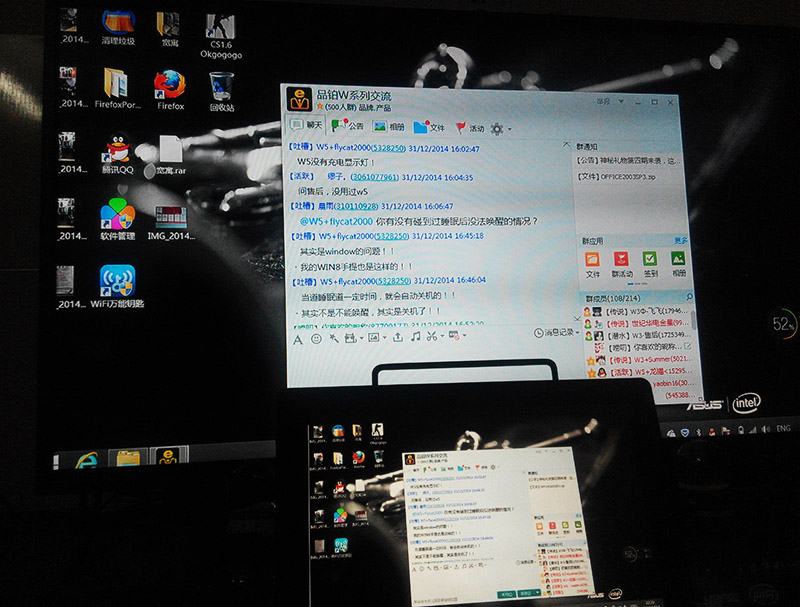The height and width of the screenshot is (607, 800).
Task: Open the FirefoxPor... folder on desktop
Action: tap(117, 88)
